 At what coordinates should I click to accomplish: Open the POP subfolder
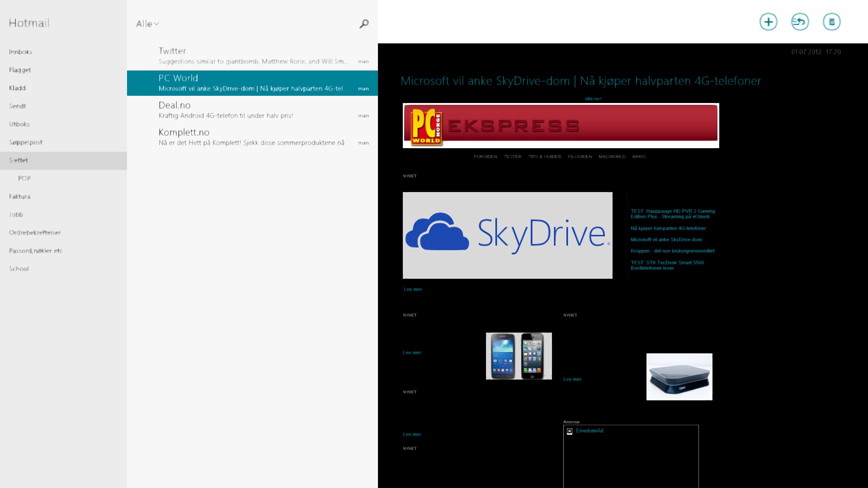(x=63, y=178)
